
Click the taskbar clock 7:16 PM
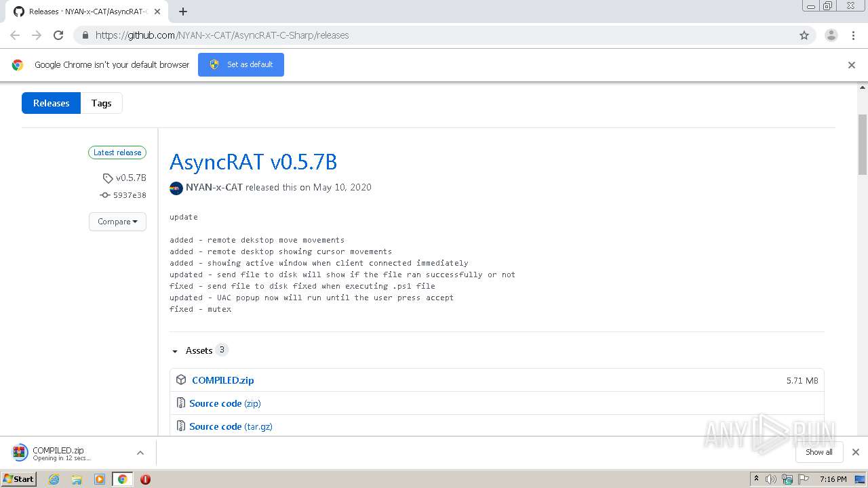click(x=833, y=479)
